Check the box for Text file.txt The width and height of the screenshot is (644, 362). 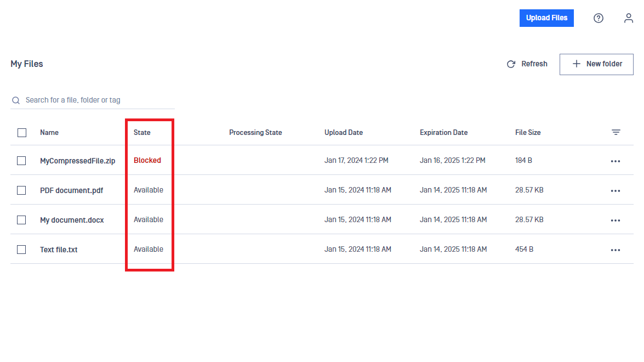pyautogui.click(x=21, y=250)
